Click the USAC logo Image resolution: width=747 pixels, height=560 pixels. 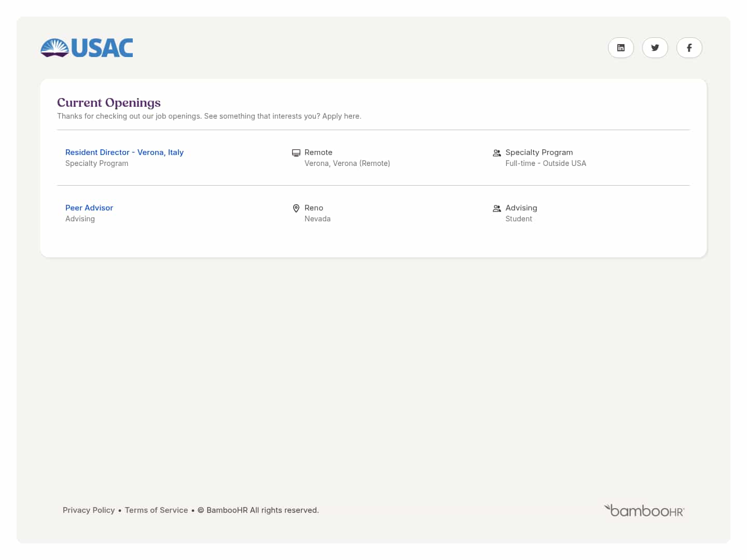point(86,48)
